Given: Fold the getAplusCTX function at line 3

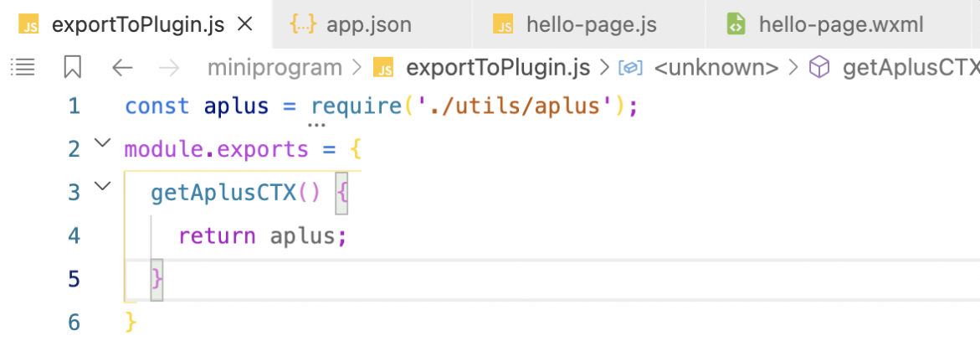Looking at the screenshot, I should [101, 186].
